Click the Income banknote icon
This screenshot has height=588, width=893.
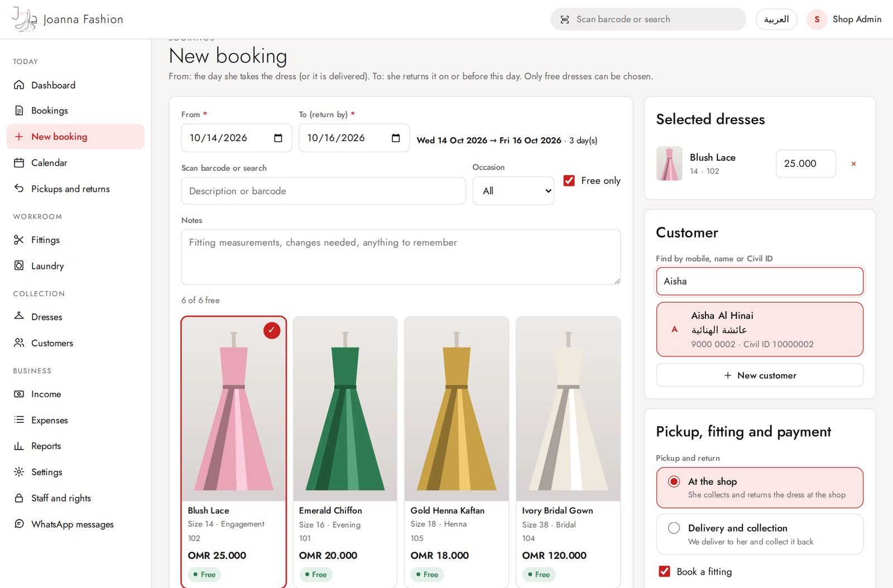click(x=19, y=394)
